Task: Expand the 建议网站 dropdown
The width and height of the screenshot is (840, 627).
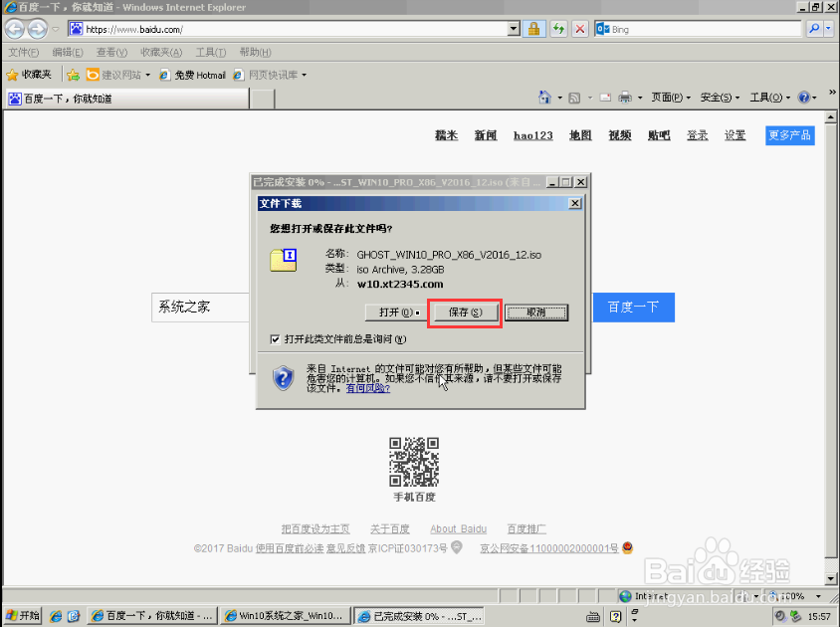Action: [x=148, y=75]
